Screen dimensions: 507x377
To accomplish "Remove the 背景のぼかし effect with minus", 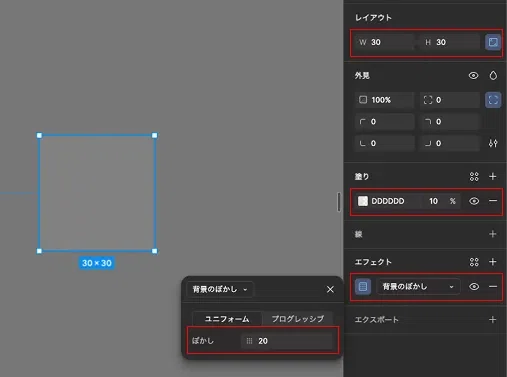I will (x=493, y=287).
